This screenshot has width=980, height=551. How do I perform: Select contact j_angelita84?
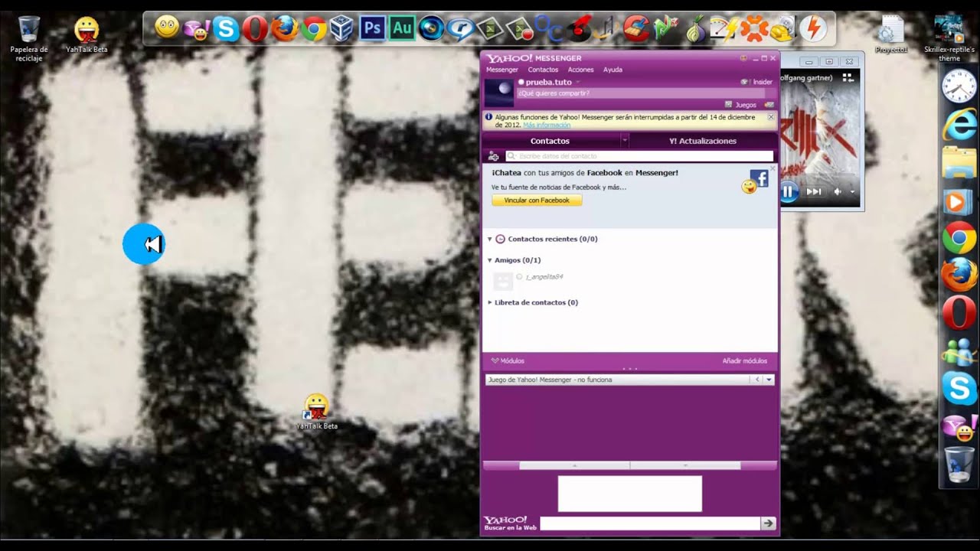coord(544,277)
